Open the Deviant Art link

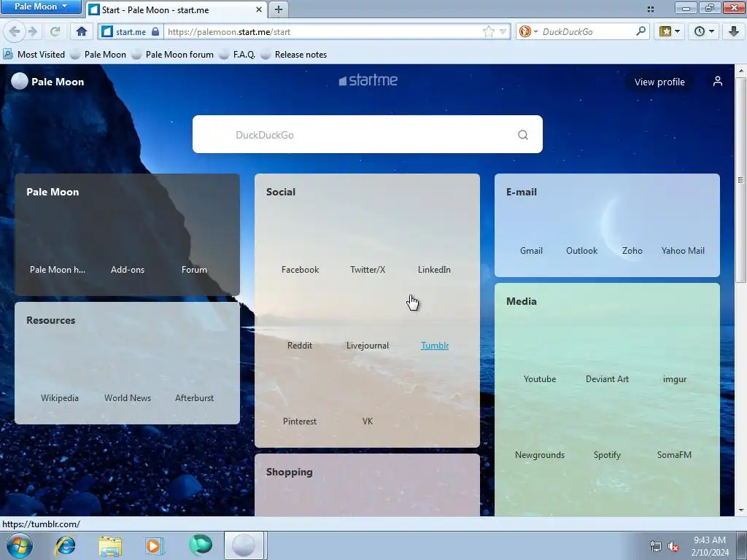(607, 378)
